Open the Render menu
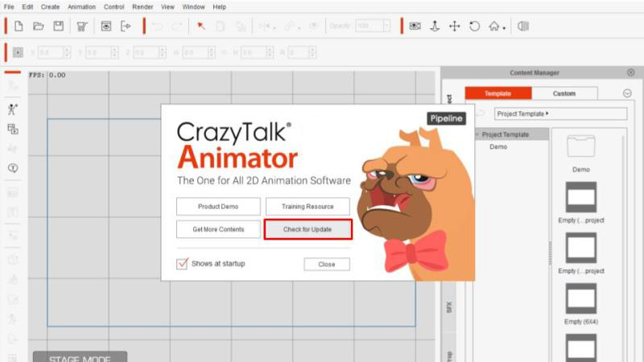Viewport: 644px width, 362px height. tap(142, 7)
